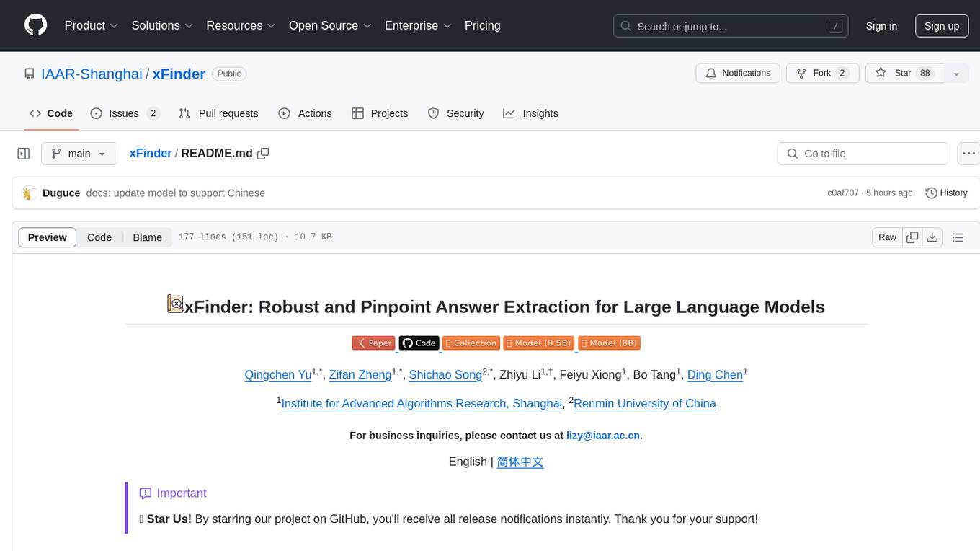The height and width of the screenshot is (551, 980).
Task: Open the more file actions menu
Action: (x=968, y=154)
